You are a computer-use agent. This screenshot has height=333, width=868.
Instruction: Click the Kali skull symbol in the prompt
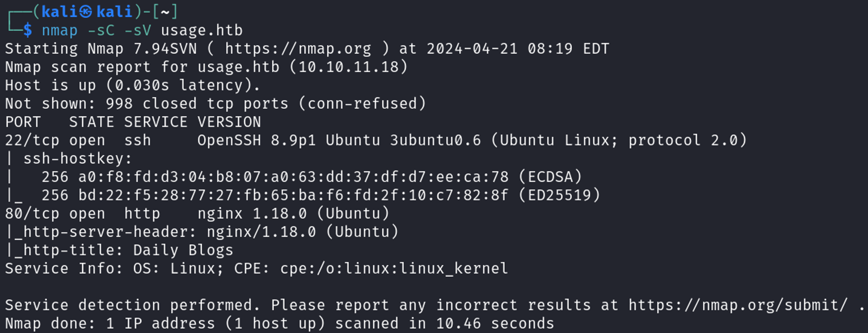click(x=85, y=12)
